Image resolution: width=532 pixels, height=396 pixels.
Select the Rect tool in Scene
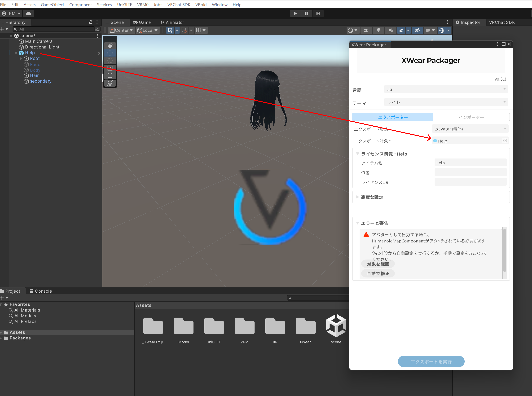click(110, 76)
